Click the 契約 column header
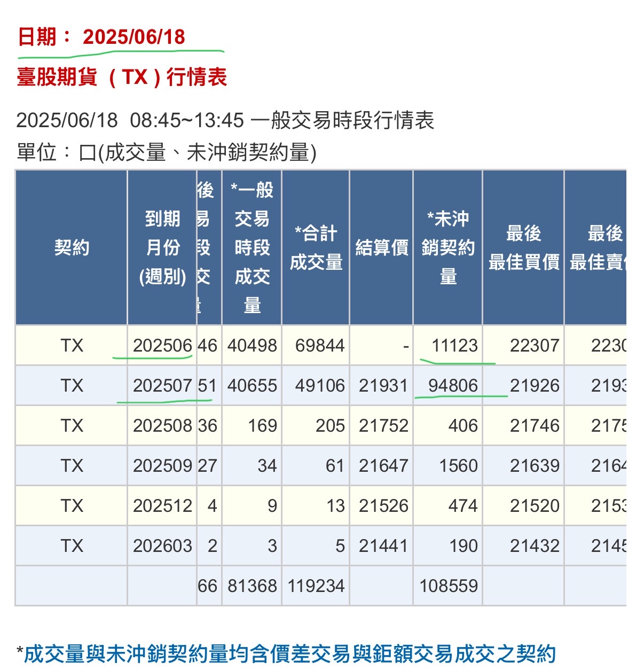The width and height of the screenshot is (644, 670). pyautogui.click(x=72, y=247)
